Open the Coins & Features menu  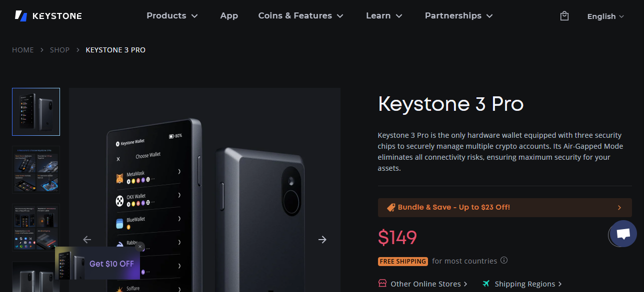pyautogui.click(x=300, y=15)
